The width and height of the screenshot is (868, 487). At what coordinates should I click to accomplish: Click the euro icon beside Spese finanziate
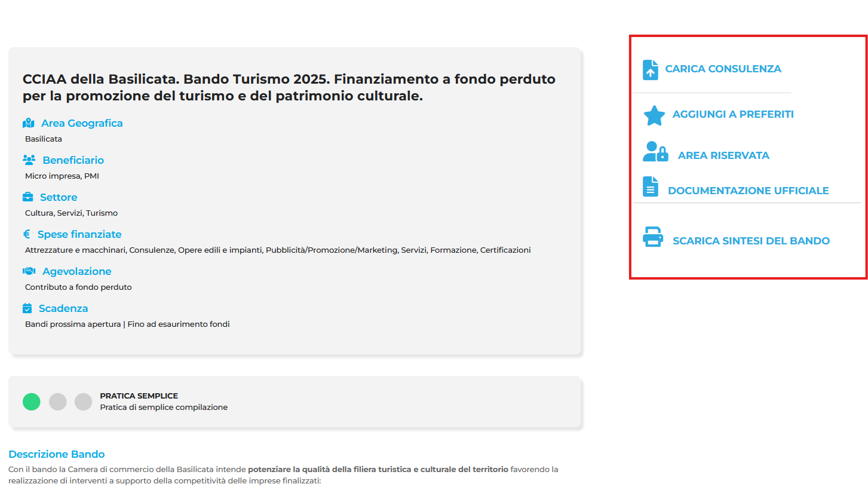coord(27,234)
